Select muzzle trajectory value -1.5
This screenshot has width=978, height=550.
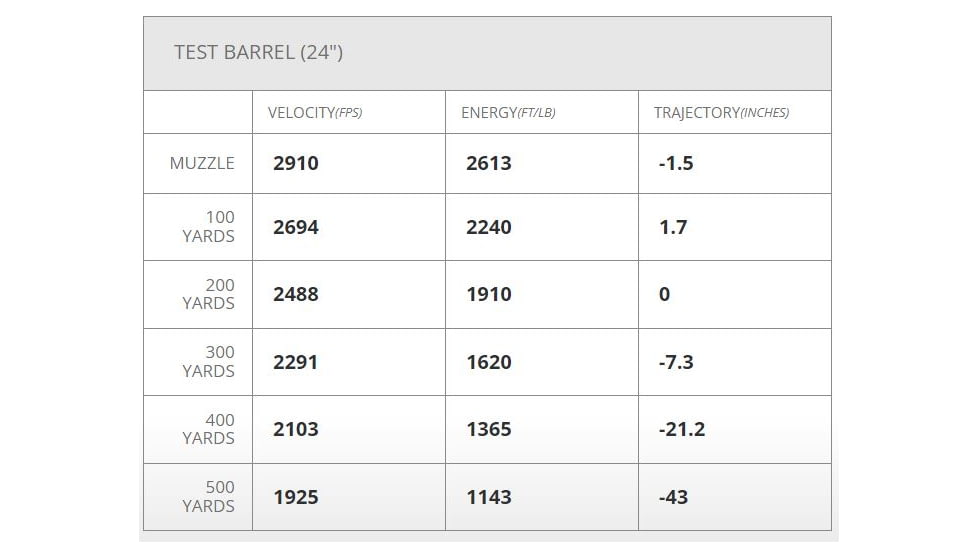click(676, 163)
